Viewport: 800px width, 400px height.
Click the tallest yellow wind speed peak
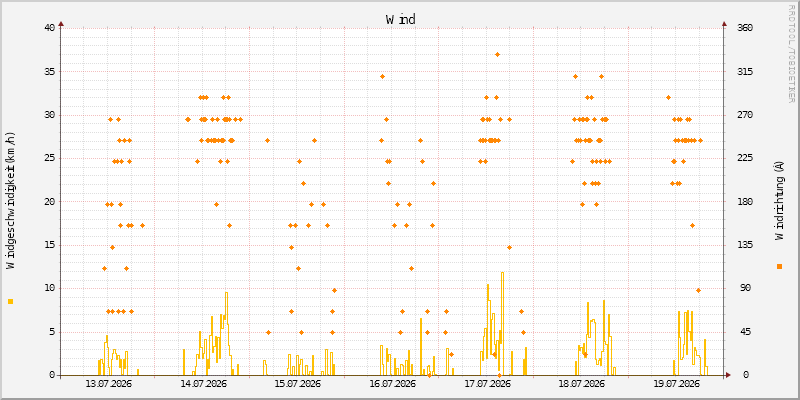coord(503,273)
